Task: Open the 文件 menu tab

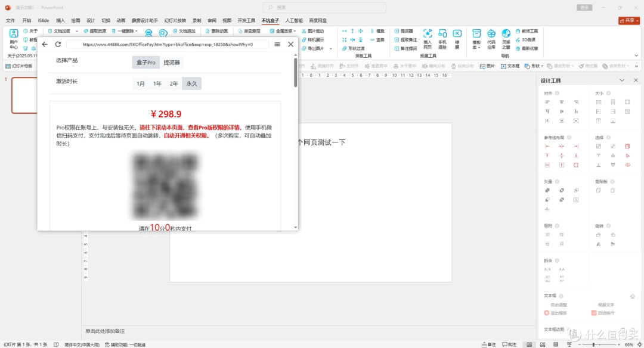Action: 10,20
